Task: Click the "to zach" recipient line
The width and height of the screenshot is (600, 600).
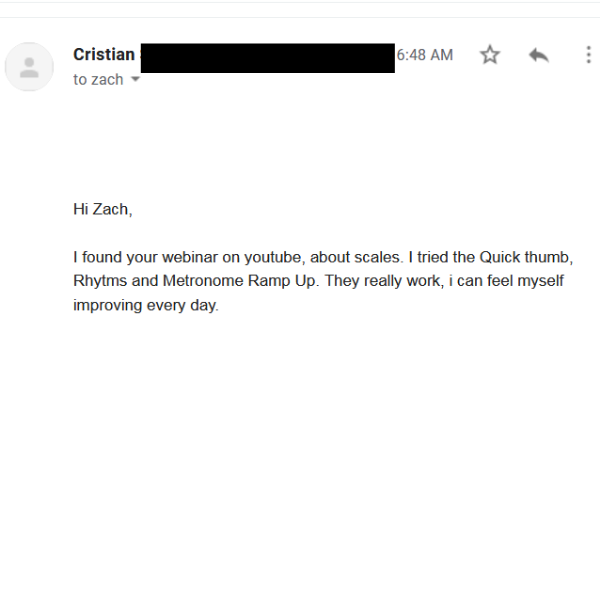Action: click(98, 80)
